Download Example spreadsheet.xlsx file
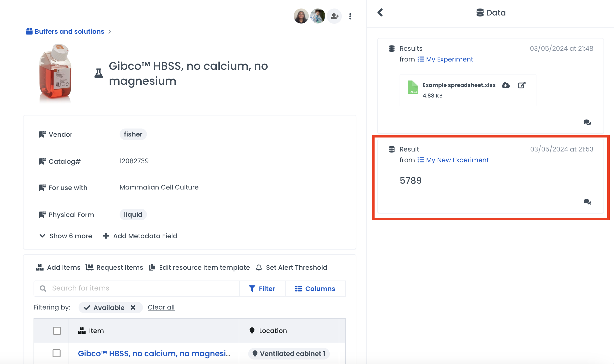The width and height of the screenshot is (614, 364). tap(506, 85)
